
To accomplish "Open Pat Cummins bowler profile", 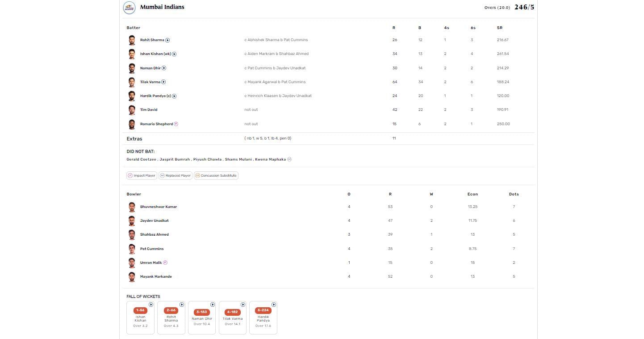I will pos(152,249).
